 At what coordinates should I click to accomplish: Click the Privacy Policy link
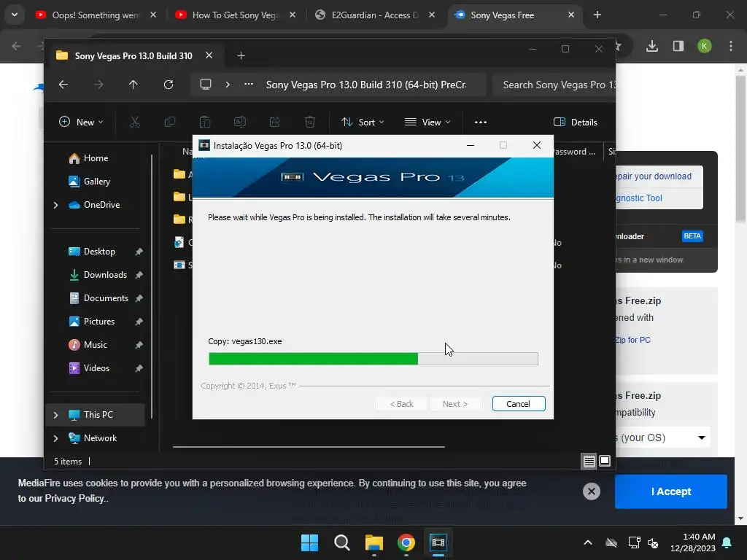coord(74,499)
